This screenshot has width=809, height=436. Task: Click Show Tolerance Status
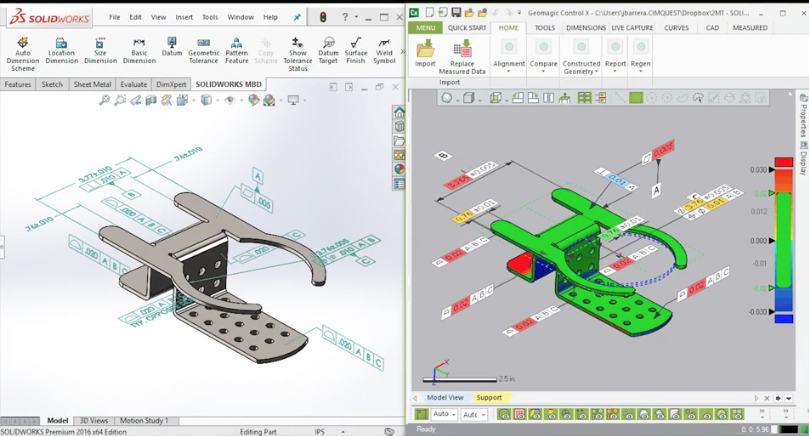pos(298,54)
